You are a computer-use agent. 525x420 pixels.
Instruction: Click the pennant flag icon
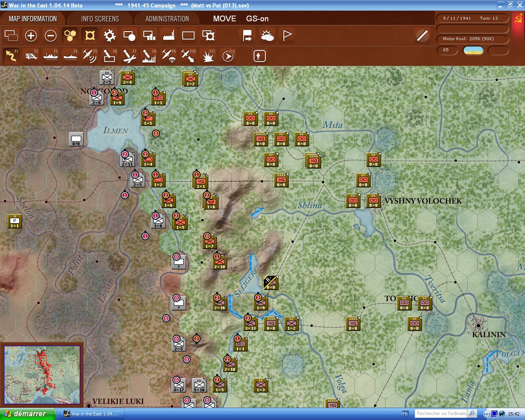[x=287, y=36]
